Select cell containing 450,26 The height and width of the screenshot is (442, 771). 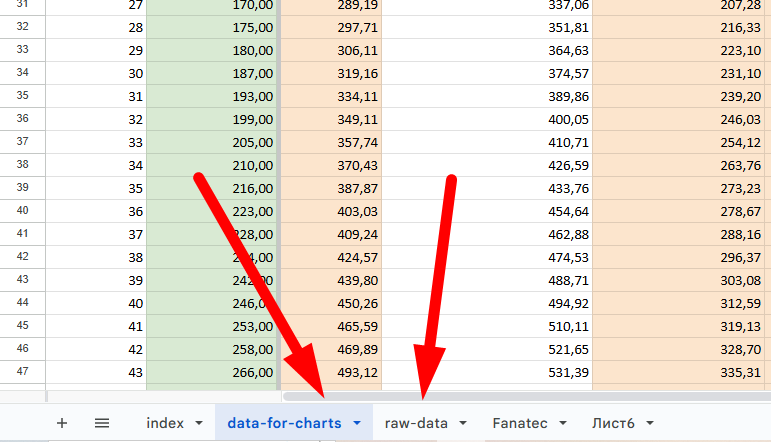point(331,303)
